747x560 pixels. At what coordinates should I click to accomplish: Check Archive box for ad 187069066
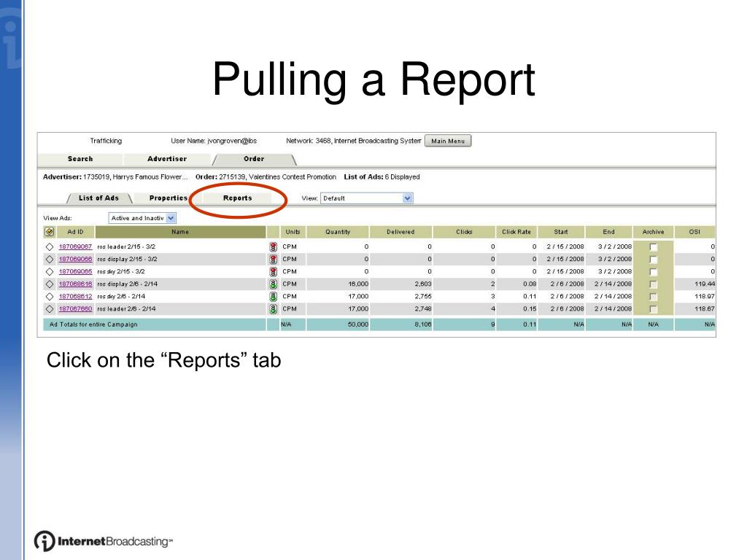coord(653,259)
